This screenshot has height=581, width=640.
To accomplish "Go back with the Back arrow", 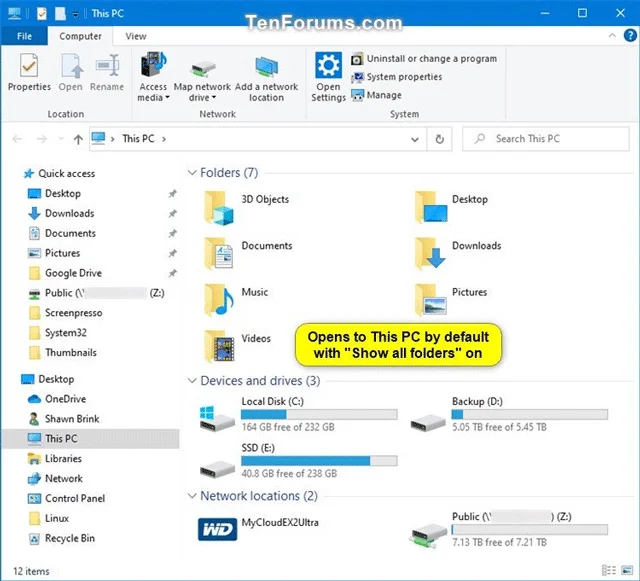I will 17,139.
